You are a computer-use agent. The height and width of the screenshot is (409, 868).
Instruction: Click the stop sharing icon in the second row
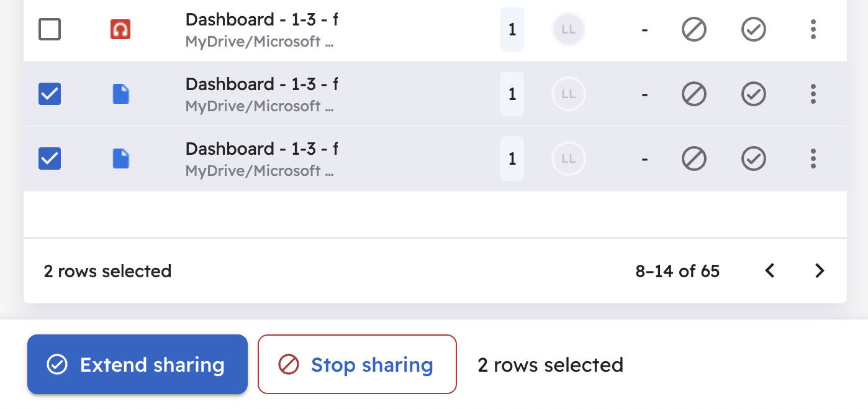(x=694, y=94)
